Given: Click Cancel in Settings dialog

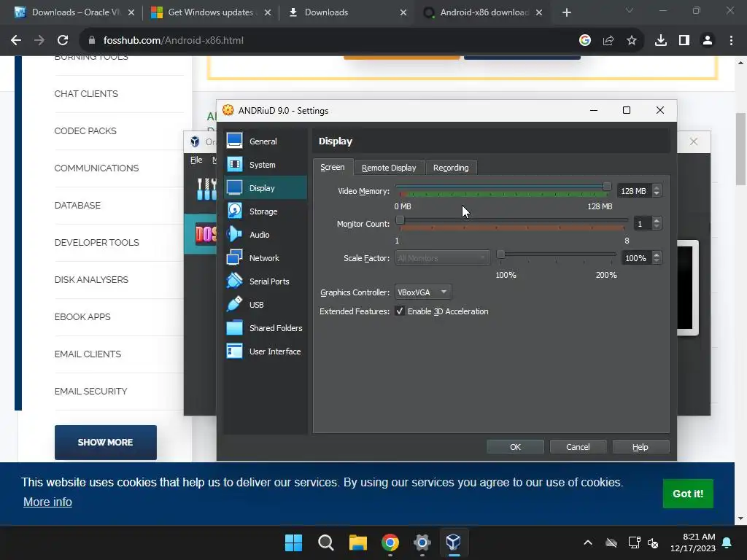Looking at the screenshot, I should (578, 447).
